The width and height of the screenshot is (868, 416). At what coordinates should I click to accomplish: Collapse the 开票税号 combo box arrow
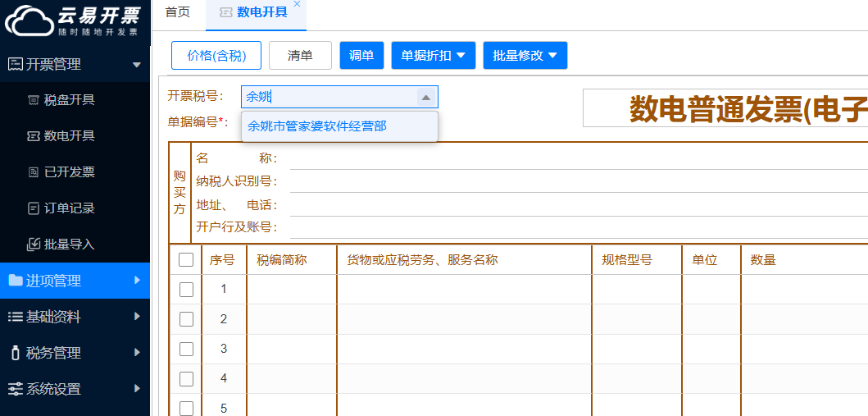coord(425,98)
